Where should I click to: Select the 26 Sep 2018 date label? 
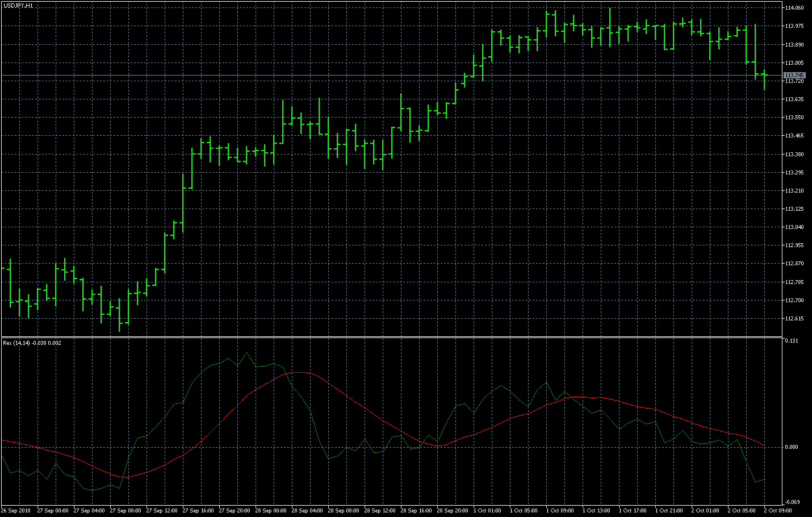pos(16,510)
